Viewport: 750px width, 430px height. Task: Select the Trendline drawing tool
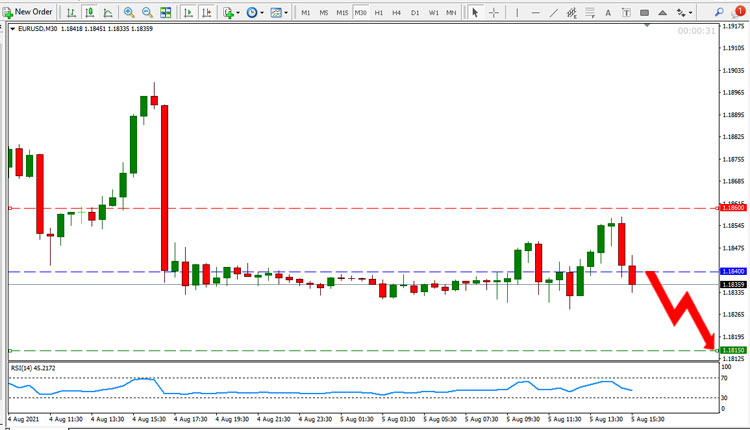pyautogui.click(x=553, y=13)
